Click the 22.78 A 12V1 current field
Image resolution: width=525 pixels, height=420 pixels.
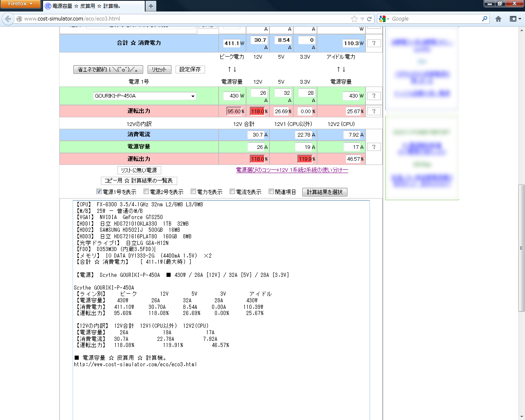pyautogui.click(x=304, y=135)
